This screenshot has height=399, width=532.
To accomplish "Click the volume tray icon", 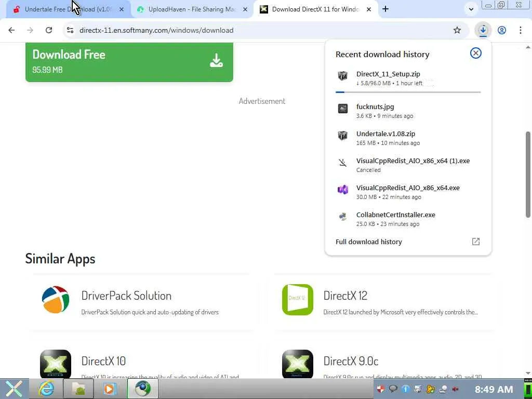I will coord(455,389).
